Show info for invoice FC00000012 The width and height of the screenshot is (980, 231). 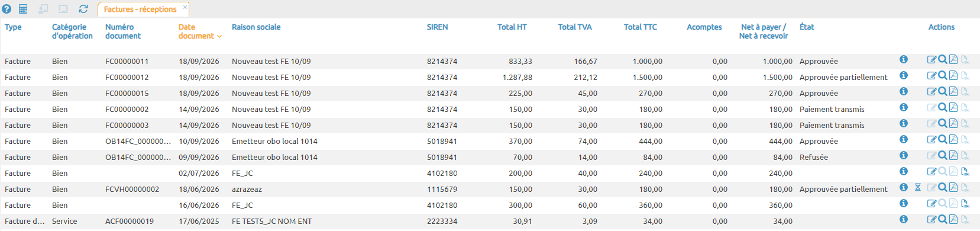(x=904, y=75)
